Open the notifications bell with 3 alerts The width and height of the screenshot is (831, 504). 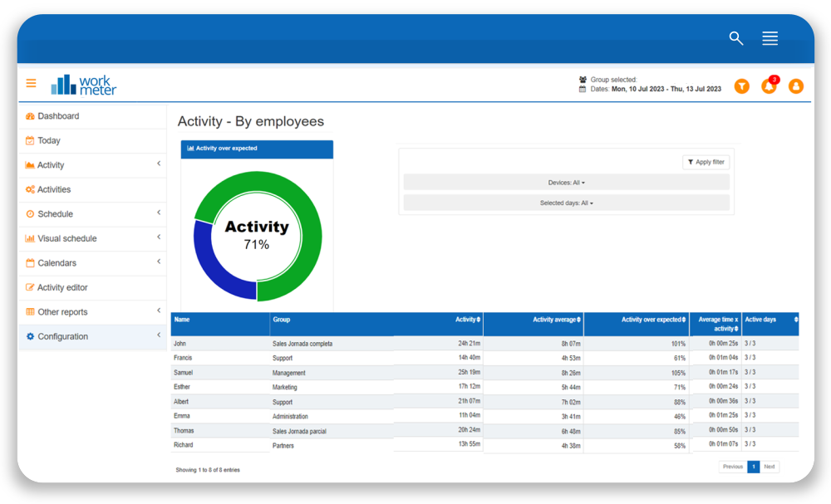(769, 86)
